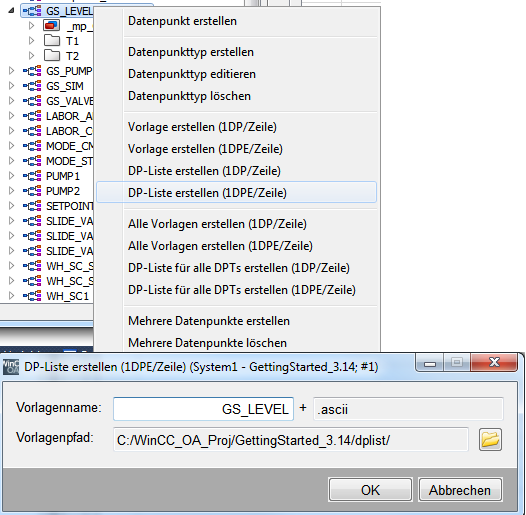This screenshot has width=526, height=515.
Task: Click the PUMP1 datapoint type icon
Action: [32, 176]
